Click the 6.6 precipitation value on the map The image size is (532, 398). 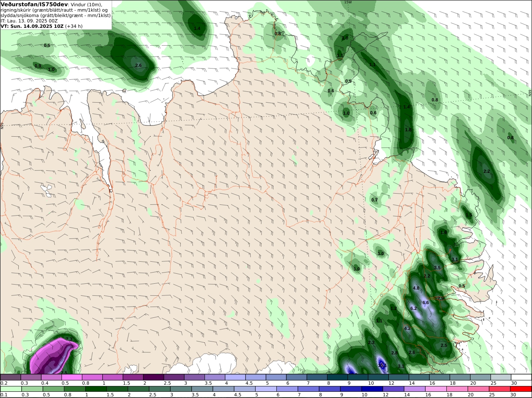[426, 303]
